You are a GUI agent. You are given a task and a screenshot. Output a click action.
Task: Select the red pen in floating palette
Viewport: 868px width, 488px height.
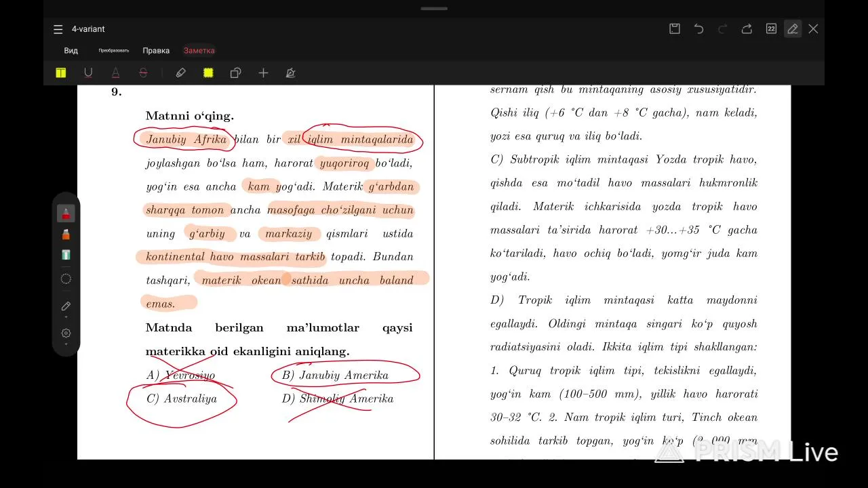click(66, 213)
